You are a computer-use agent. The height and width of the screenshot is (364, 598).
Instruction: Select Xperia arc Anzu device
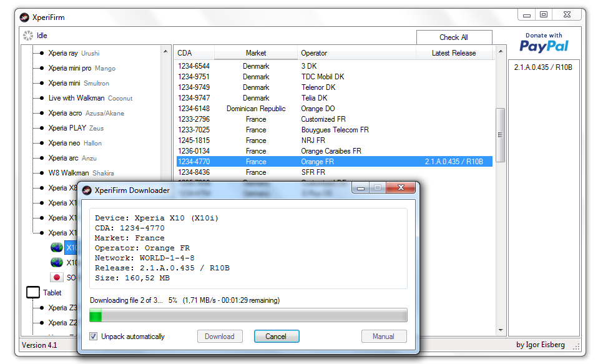(x=72, y=157)
